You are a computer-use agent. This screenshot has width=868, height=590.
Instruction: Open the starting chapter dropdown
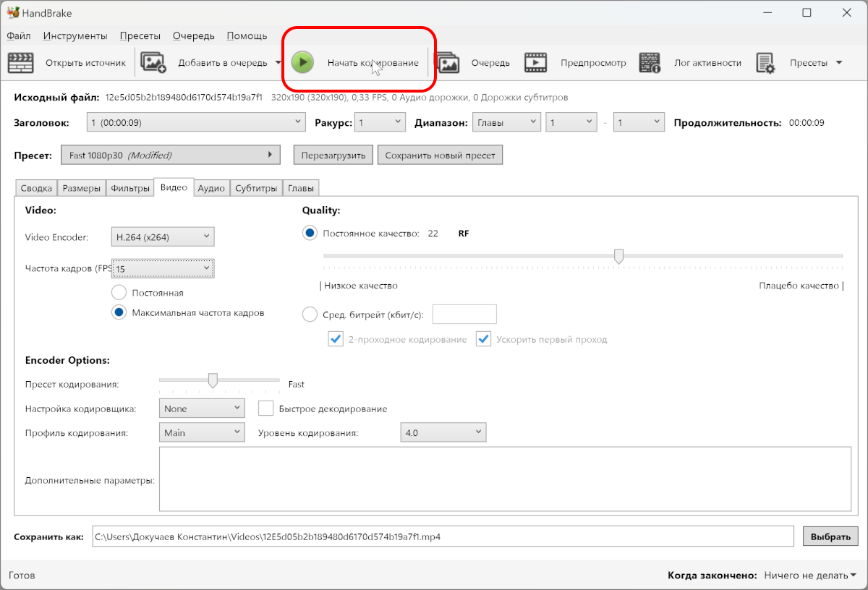[571, 123]
